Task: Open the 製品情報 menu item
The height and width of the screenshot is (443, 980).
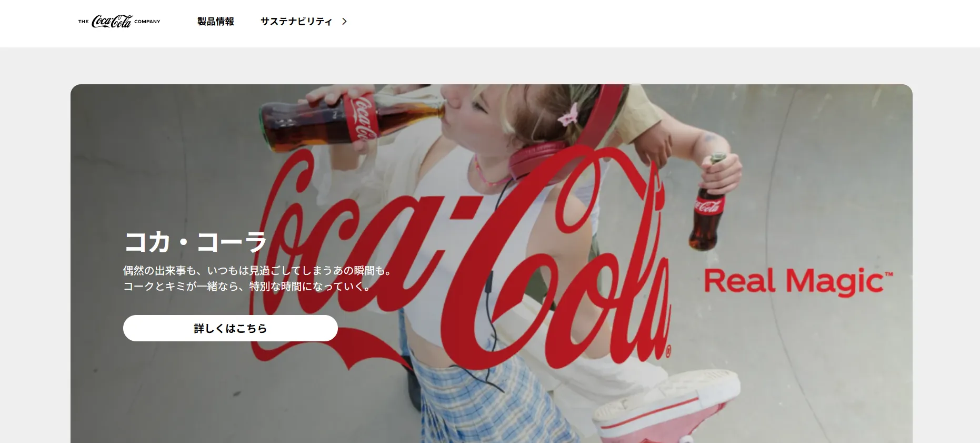Action: (216, 22)
